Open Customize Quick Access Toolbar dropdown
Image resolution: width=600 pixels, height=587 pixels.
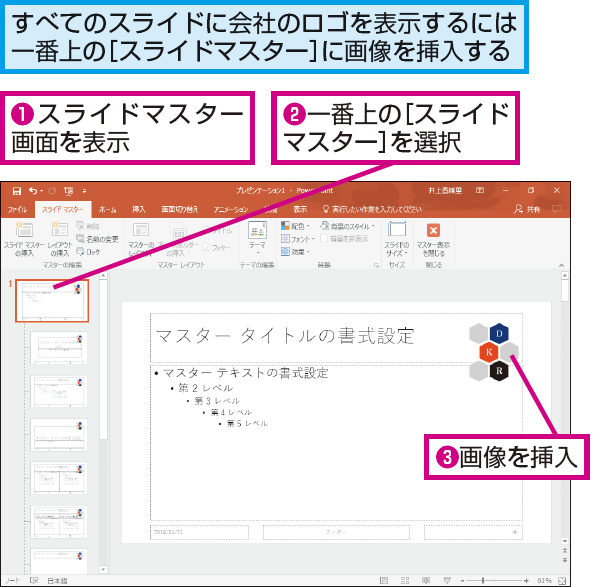(x=85, y=191)
